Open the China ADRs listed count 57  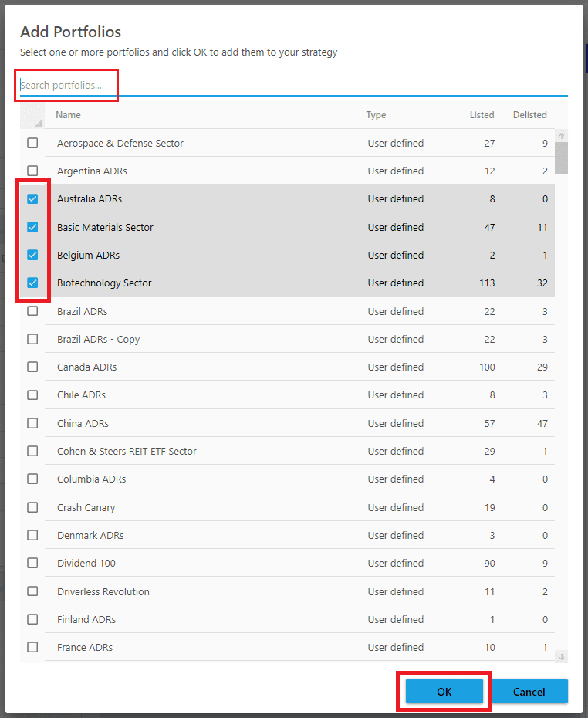coord(488,424)
